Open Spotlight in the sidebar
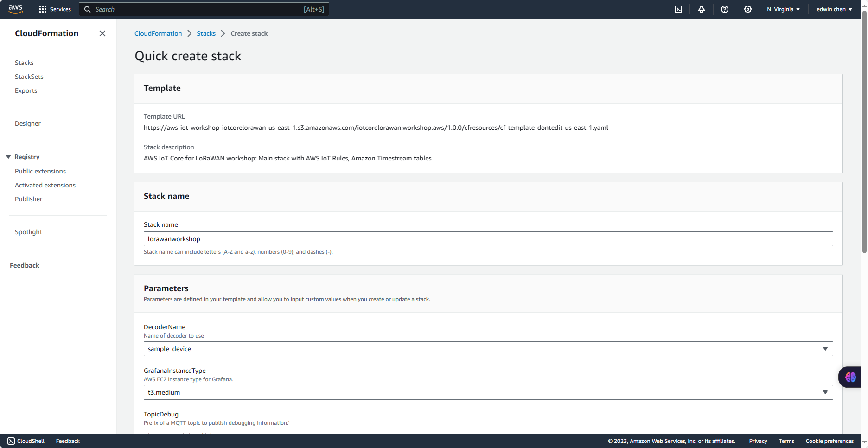The width and height of the screenshot is (868, 448). pos(29,232)
